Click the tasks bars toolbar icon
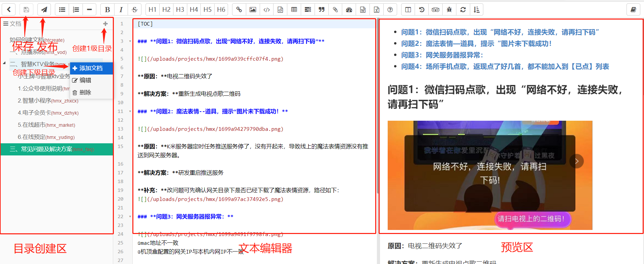644x264 pixels. point(308,9)
